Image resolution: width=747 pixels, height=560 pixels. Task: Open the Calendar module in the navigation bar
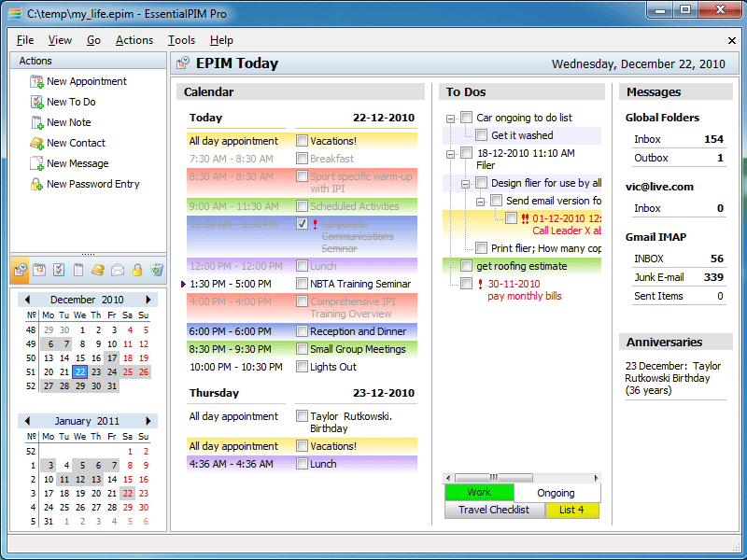39,270
